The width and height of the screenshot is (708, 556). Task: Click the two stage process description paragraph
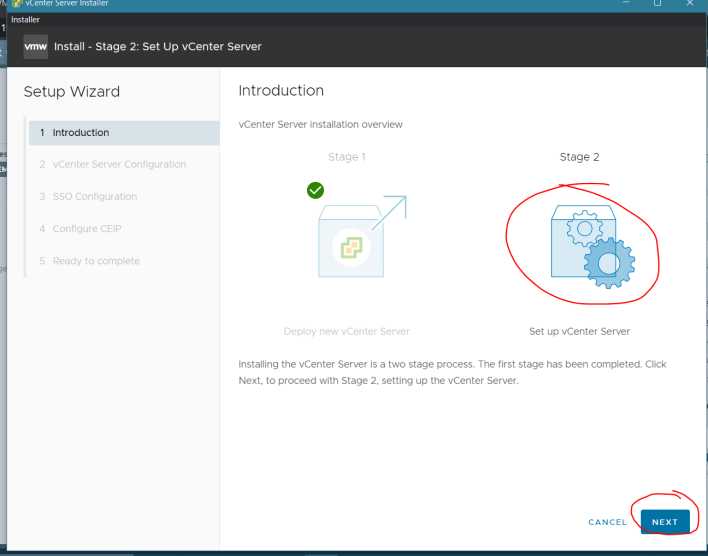[x=452, y=372]
